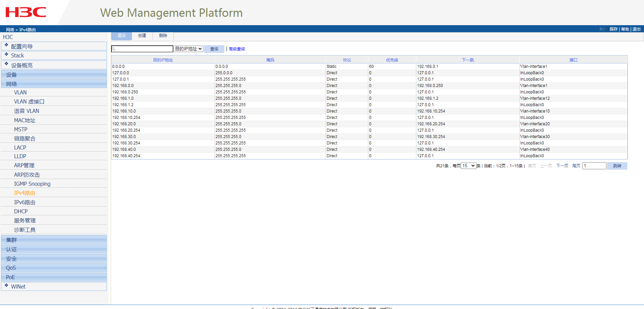Open the 目的IP地址 filter dropdown
644x309 pixels.
tap(188, 49)
